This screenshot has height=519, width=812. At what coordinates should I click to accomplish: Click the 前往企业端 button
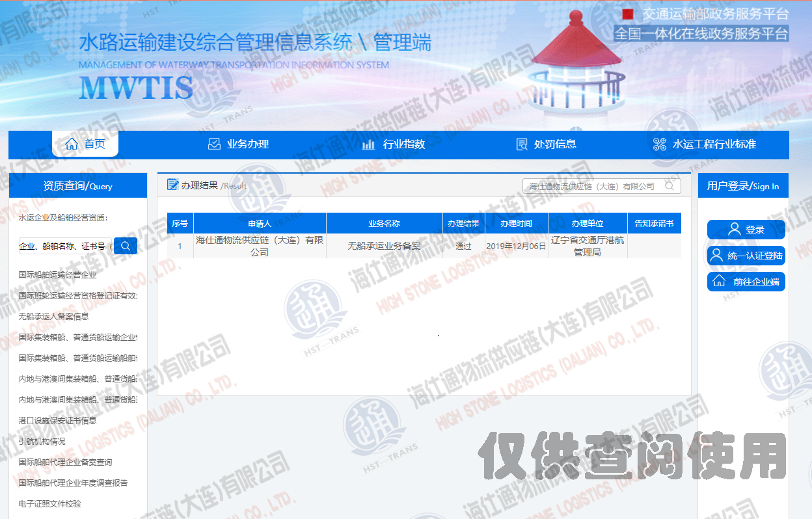(746, 282)
